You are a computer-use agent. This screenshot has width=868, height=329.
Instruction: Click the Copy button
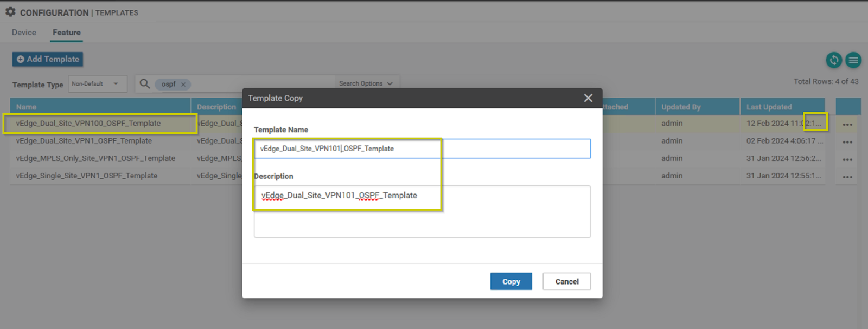pos(511,281)
